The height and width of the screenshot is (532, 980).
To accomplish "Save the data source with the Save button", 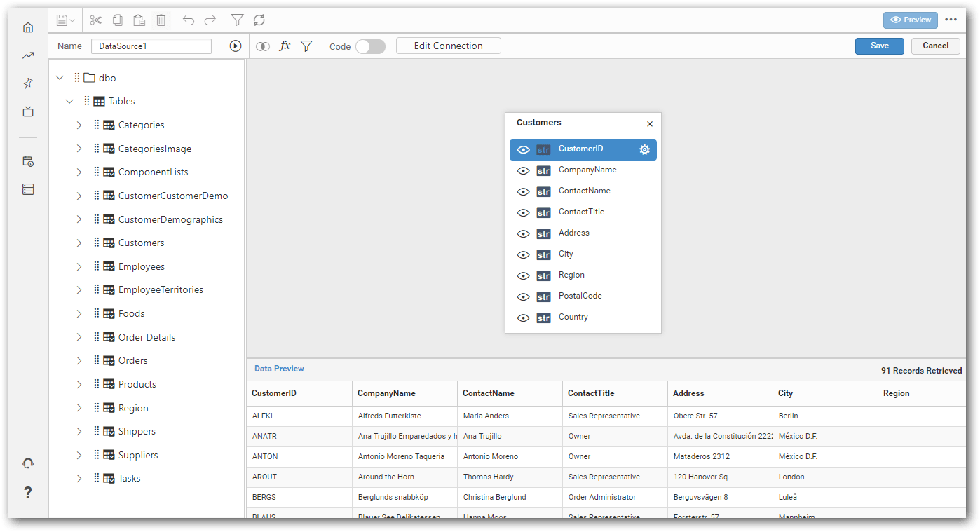I will 879,45.
